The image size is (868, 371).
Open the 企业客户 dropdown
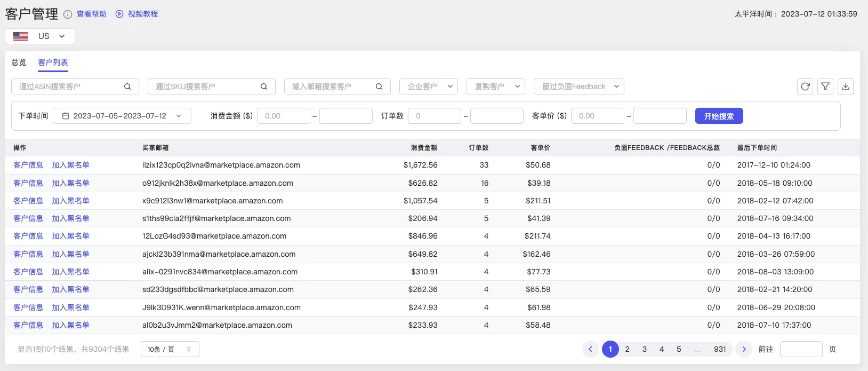429,86
